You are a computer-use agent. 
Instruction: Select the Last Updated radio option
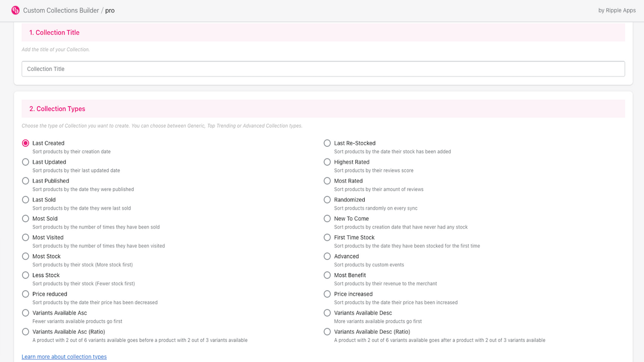26,162
